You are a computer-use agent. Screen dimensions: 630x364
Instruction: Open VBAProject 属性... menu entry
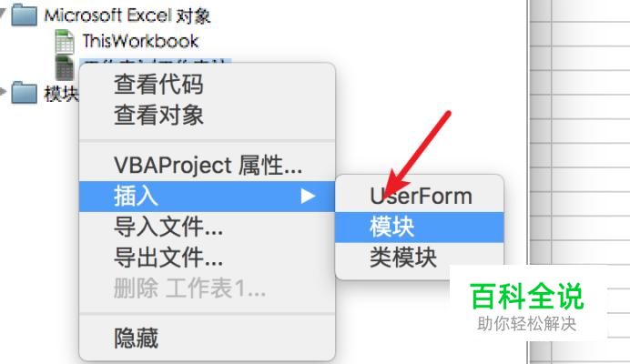[x=207, y=165]
